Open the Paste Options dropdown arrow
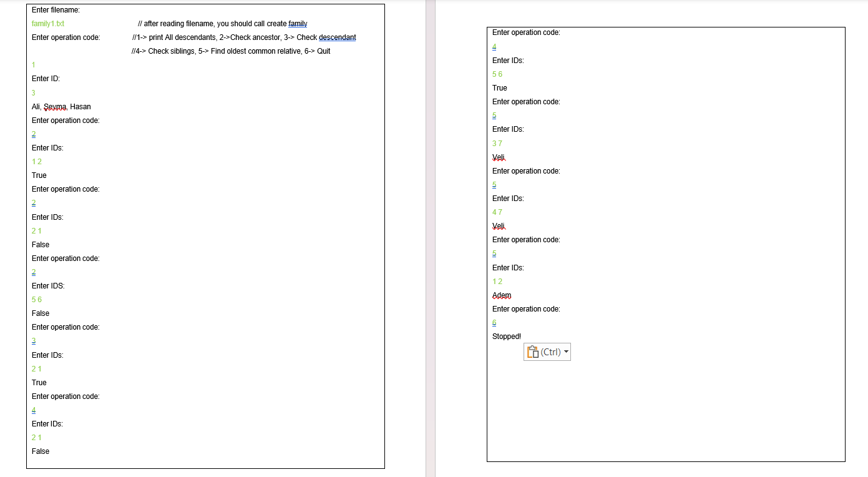This screenshot has height=477, width=868. pyautogui.click(x=565, y=352)
